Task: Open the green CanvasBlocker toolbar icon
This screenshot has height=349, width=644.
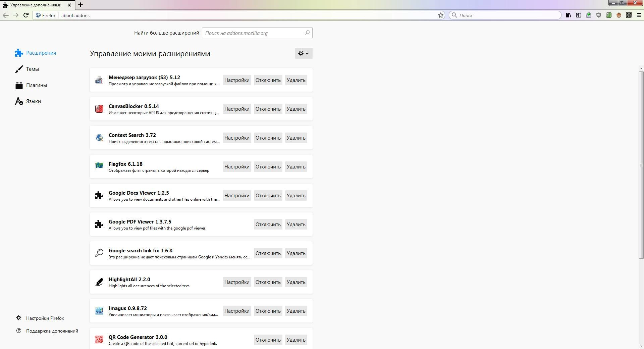Action: tap(609, 15)
